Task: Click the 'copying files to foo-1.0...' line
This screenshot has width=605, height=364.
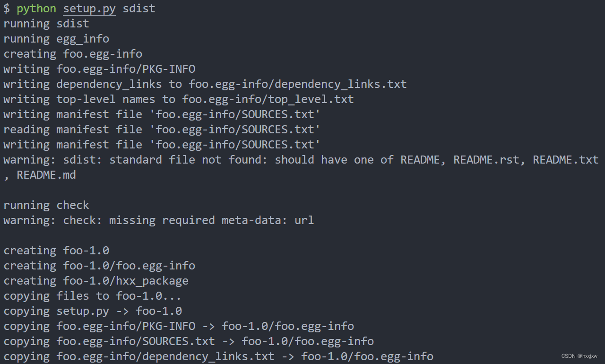Action: tap(93, 296)
